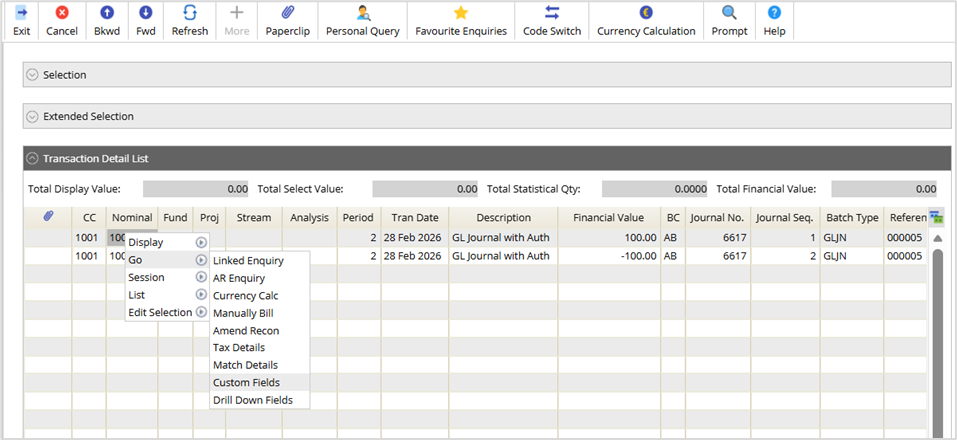Open the Go submenu

(167, 260)
